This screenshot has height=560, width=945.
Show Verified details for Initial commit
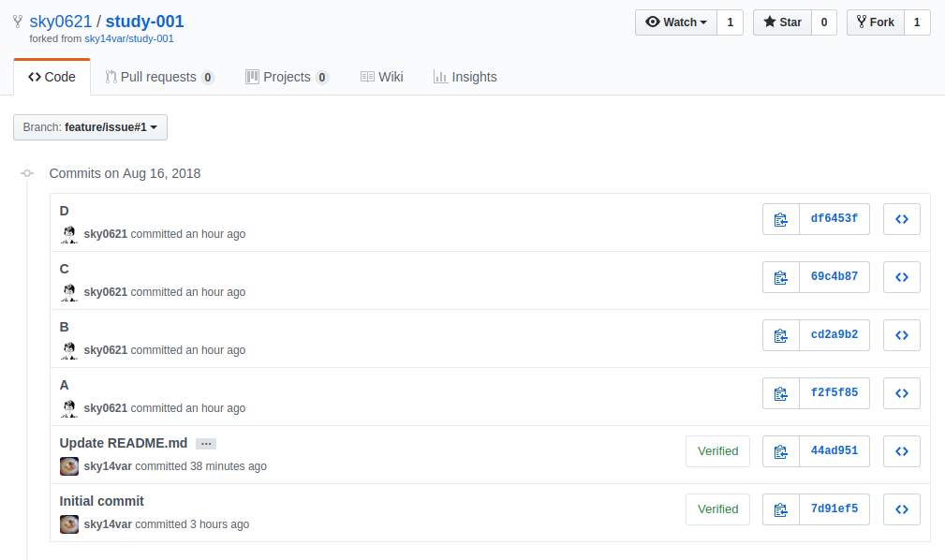(717, 509)
